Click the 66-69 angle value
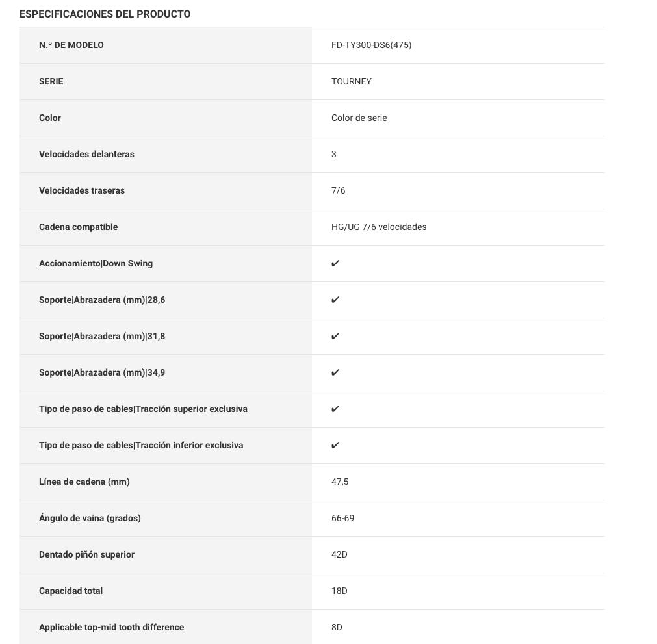Viewport: 657px width, 644px height. pyautogui.click(x=342, y=518)
